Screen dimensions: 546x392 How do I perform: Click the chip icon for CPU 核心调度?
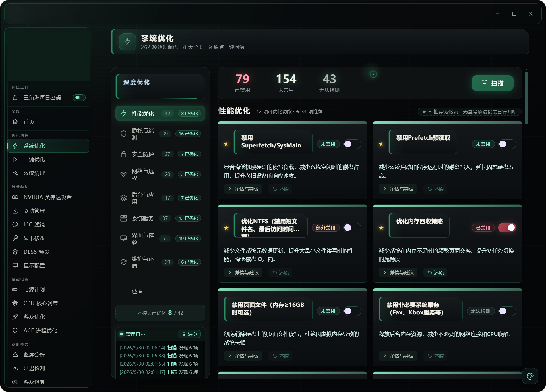(x=15, y=303)
